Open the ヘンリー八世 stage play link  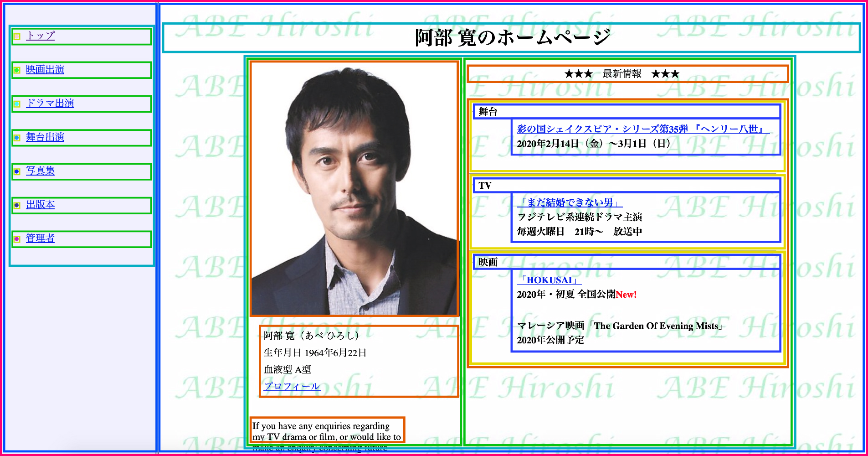click(640, 129)
